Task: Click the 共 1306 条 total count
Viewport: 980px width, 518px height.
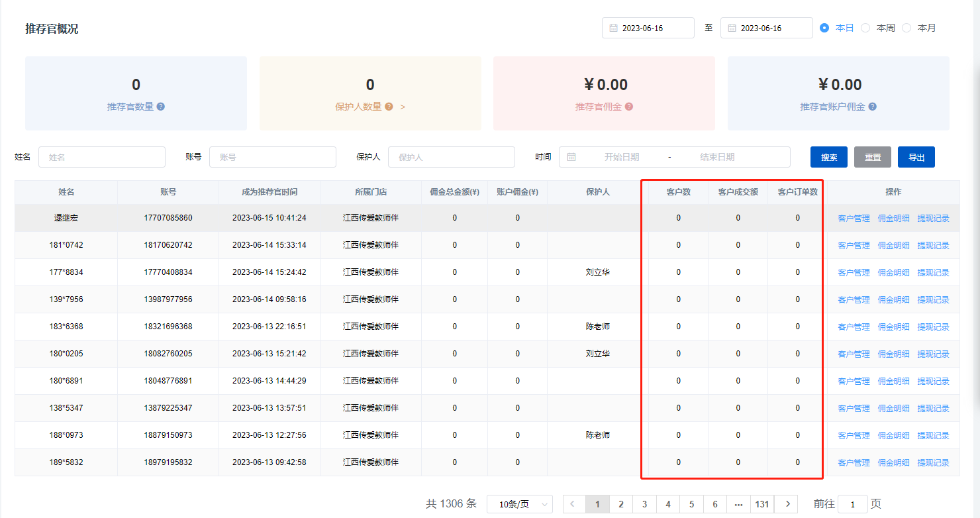Action: [451, 504]
